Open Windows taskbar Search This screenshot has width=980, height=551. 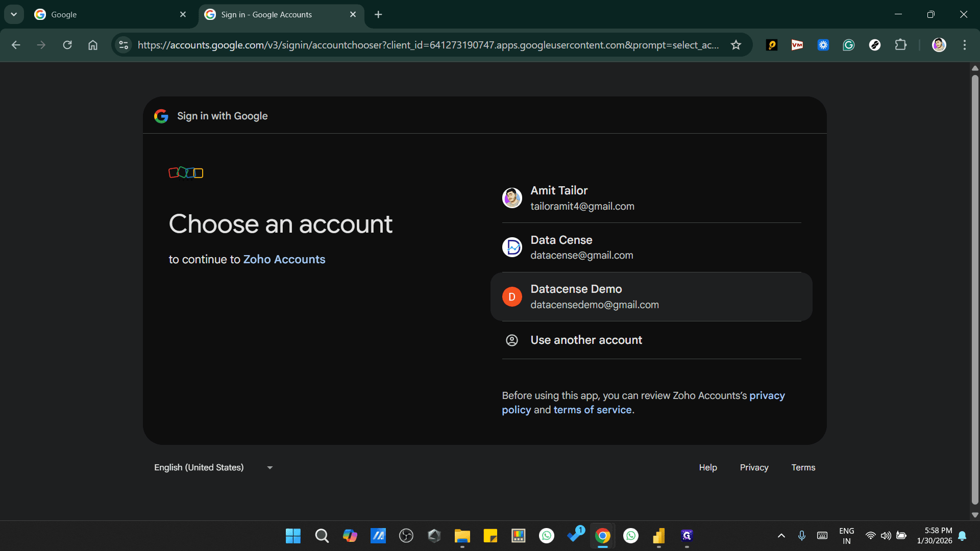point(322,536)
